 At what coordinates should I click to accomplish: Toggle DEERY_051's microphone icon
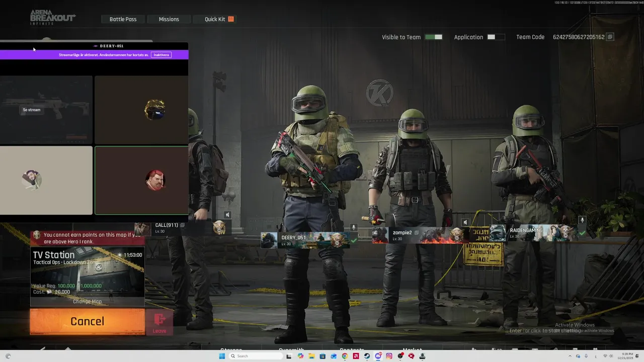click(354, 227)
